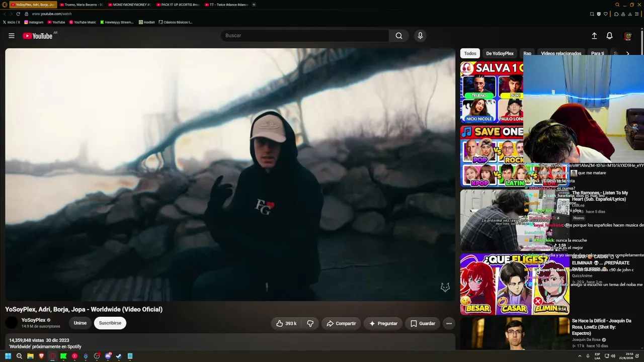Click the browser address bar URL
This screenshot has height=362, width=644.
(52, 14)
